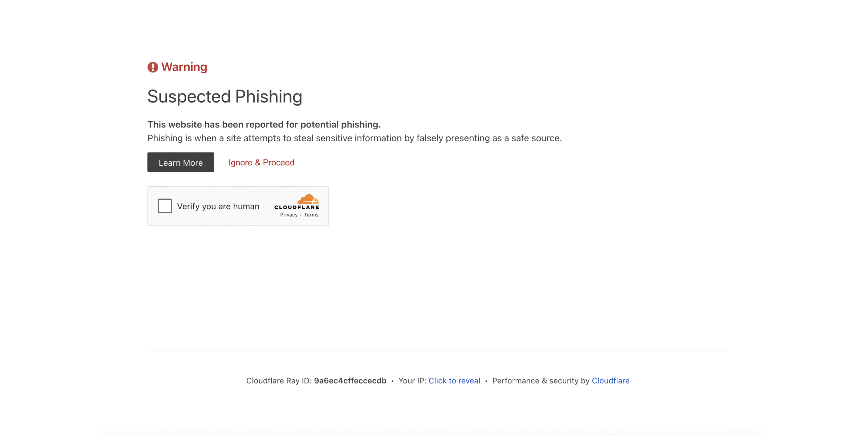Click the orange Cloudflare cloud logo
The image size is (868, 436).
click(308, 199)
